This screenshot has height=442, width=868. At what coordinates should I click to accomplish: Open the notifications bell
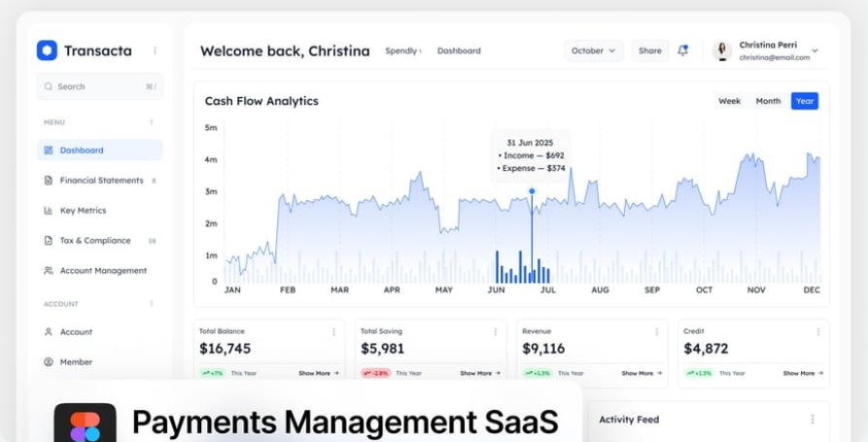tap(683, 51)
